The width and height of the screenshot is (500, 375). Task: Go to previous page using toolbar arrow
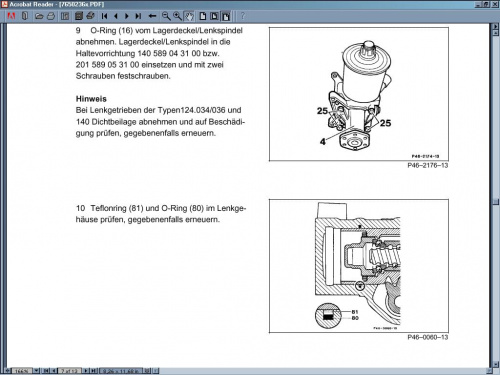coord(116,16)
